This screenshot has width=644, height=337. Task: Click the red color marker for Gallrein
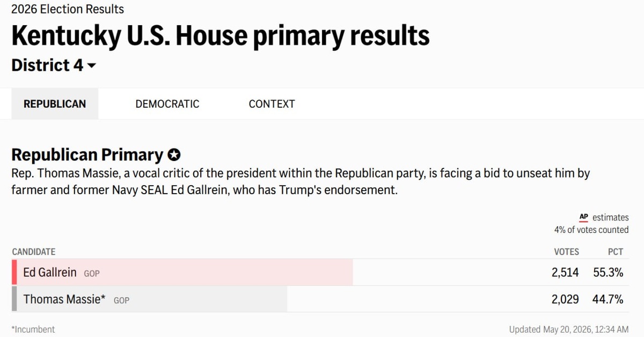[14, 272]
